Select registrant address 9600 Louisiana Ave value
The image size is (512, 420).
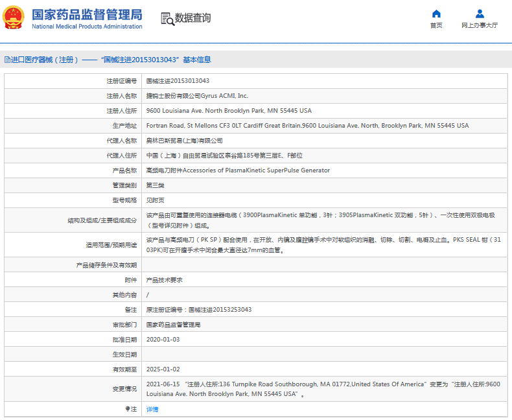(x=229, y=111)
